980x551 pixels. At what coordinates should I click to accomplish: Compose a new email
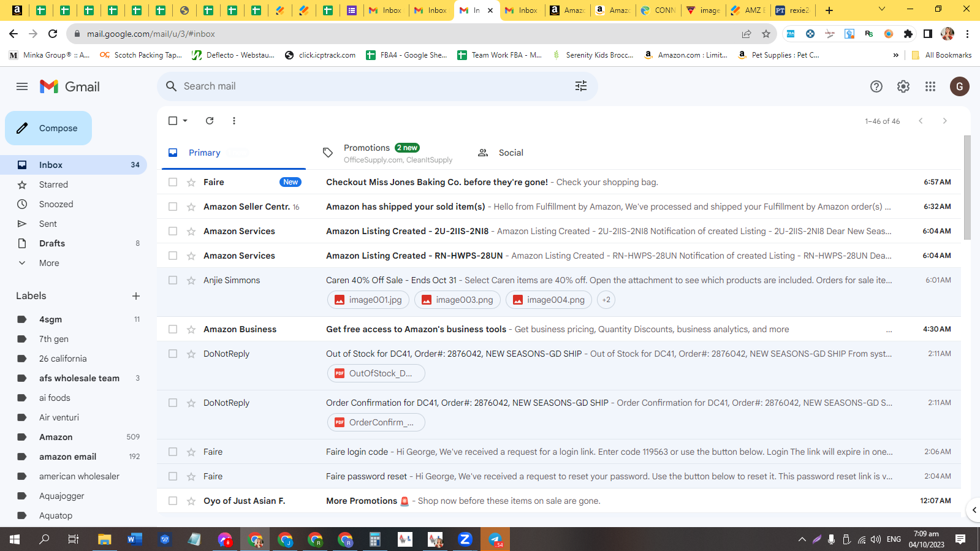pyautogui.click(x=48, y=128)
